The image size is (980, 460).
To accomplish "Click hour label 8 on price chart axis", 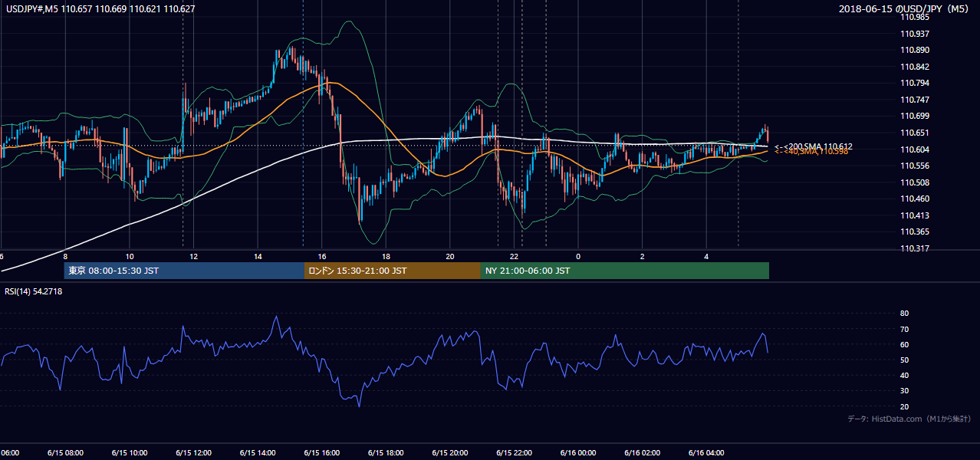I will [65, 256].
